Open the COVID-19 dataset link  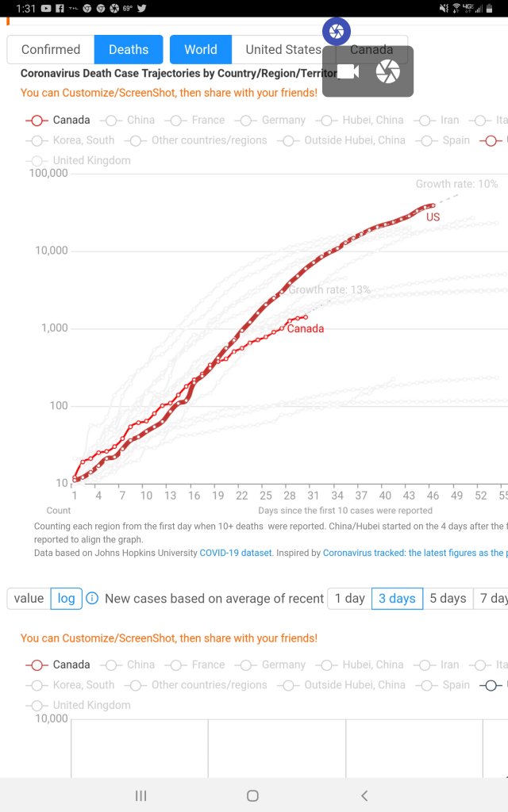point(235,553)
